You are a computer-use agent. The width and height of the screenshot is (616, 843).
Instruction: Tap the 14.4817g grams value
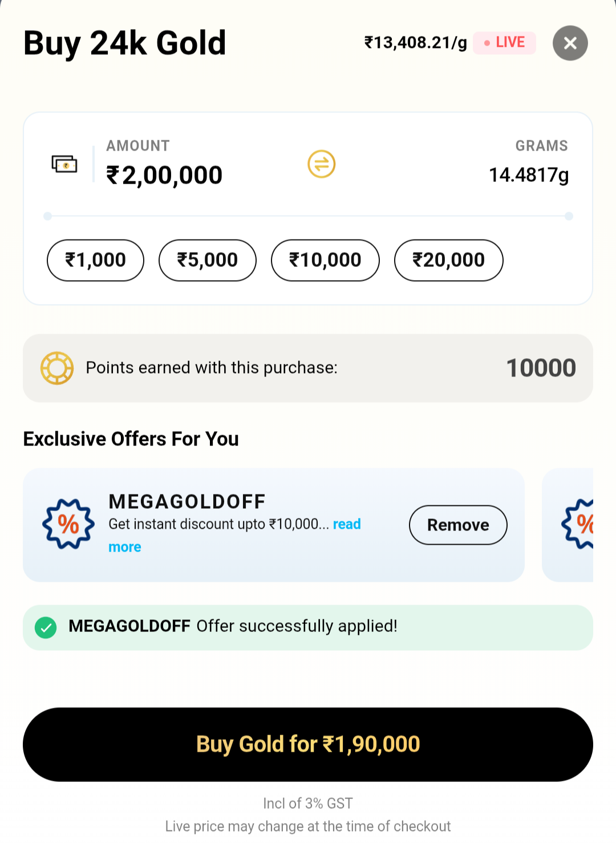click(529, 175)
